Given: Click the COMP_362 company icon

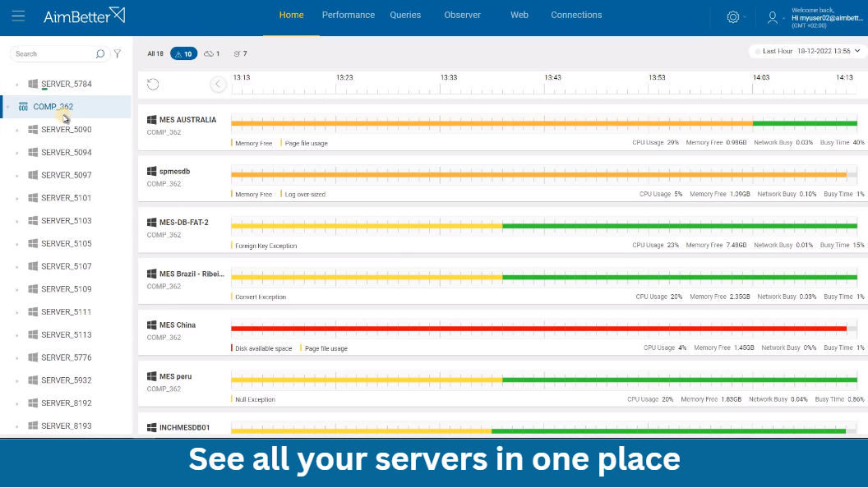Looking at the screenshot, I should [x=23, y=107].
